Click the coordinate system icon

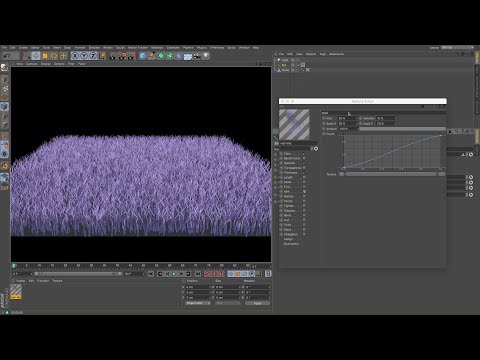coord(103,56)
